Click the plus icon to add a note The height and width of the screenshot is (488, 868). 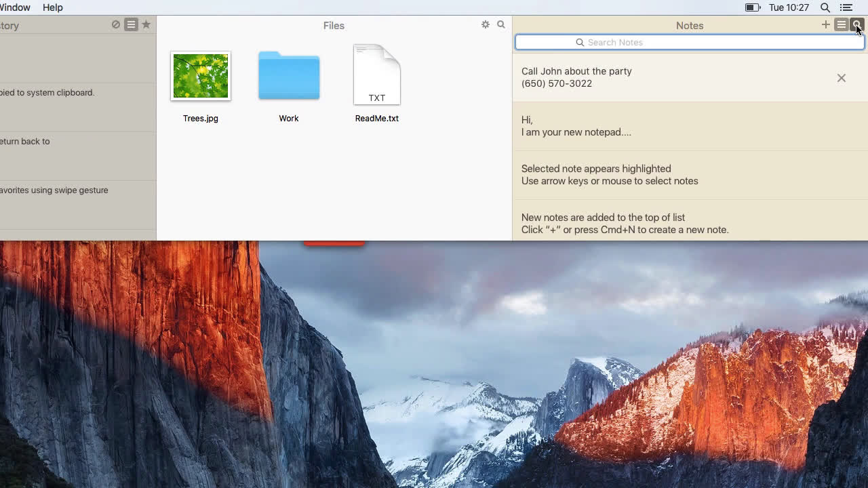click(825, 25)
